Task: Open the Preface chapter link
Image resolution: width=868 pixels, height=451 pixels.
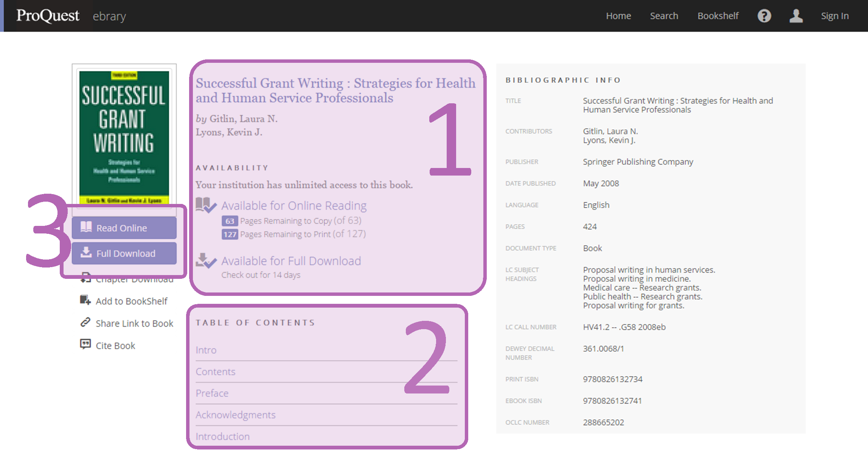Action: tap(212, 393)
